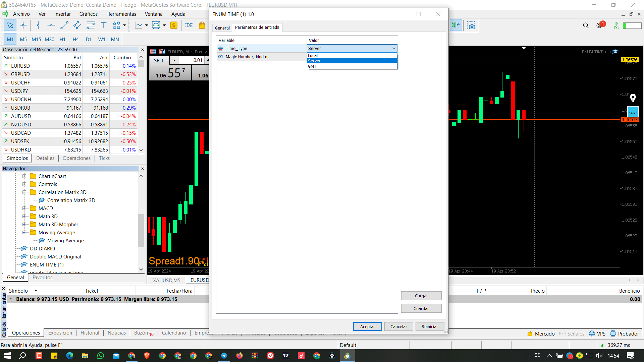The image size is (644, 362).
Task: Select the text label tool
Action: coord(103,25)
